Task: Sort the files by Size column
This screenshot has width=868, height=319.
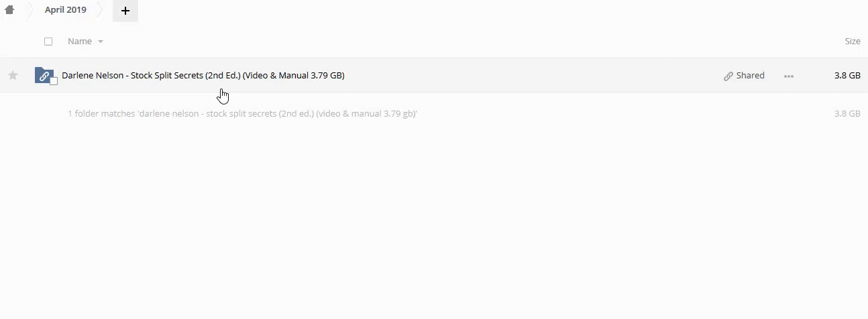Action: (x=852, y=42)
